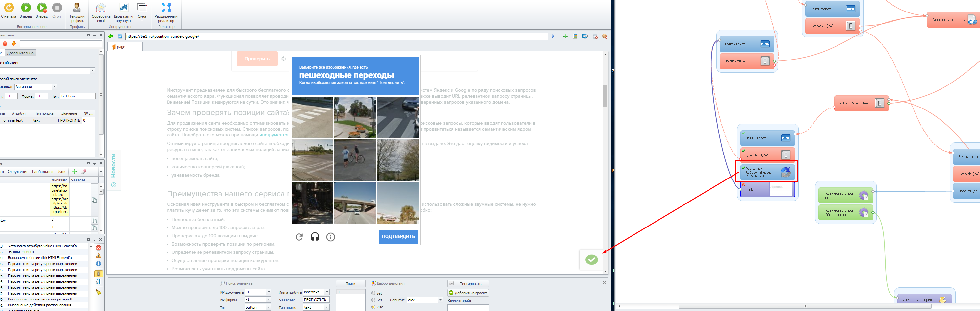Clear variables using the eraser icon
The image size is (980, 311).
click(x=84, y=172)
